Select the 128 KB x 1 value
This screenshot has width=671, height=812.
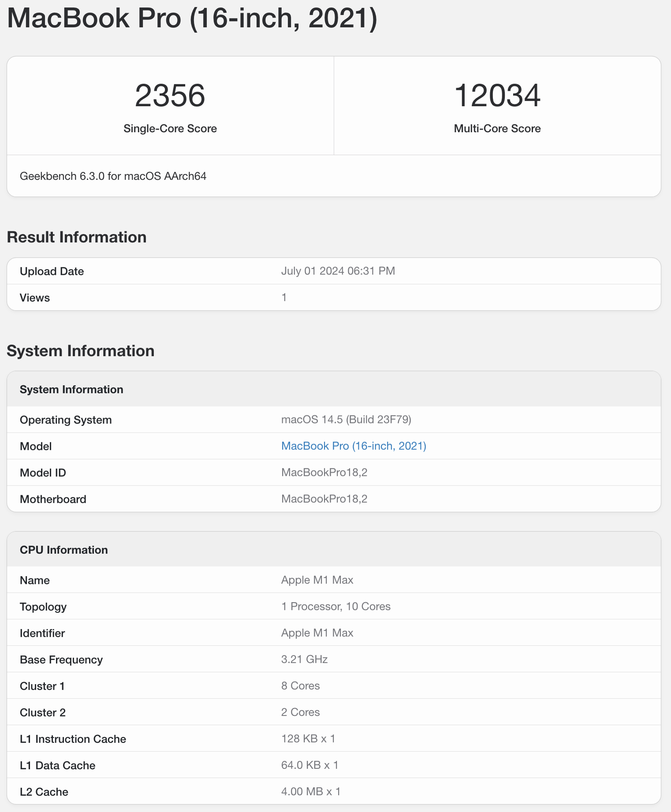pos(309,738)
